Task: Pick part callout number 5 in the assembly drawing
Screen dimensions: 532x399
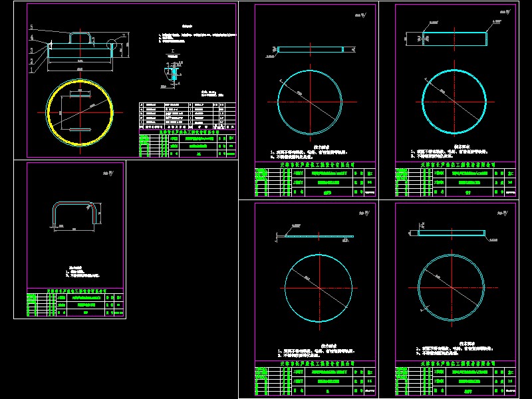Action: [x=31, y=27]
